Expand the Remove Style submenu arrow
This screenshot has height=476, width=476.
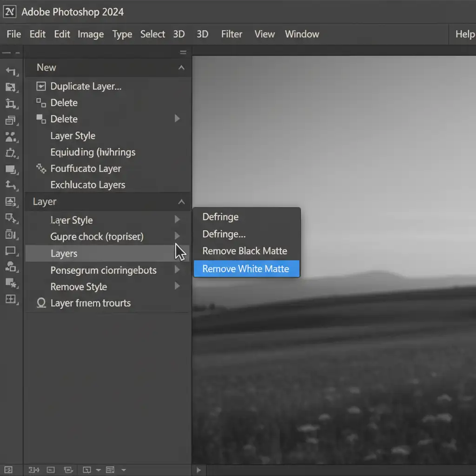177,286
